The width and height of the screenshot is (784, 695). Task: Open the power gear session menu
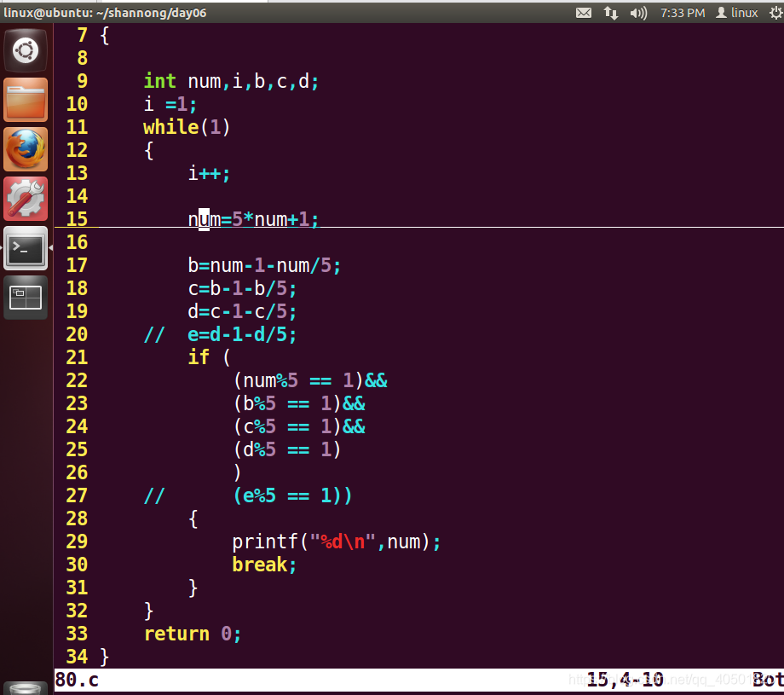(776, 13)
